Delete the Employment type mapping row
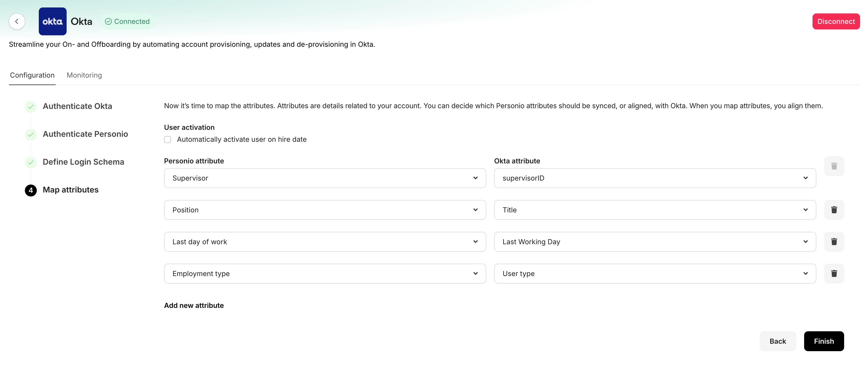 pos(834,273)
